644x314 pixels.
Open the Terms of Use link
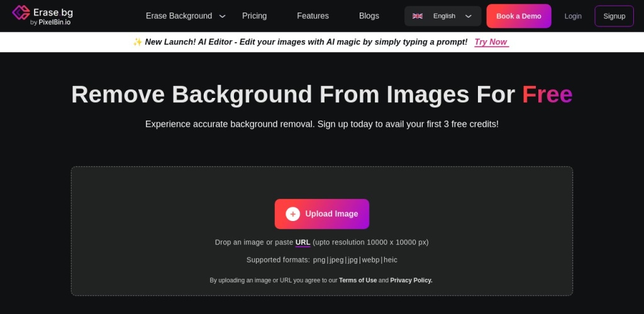tap(358, 281)
